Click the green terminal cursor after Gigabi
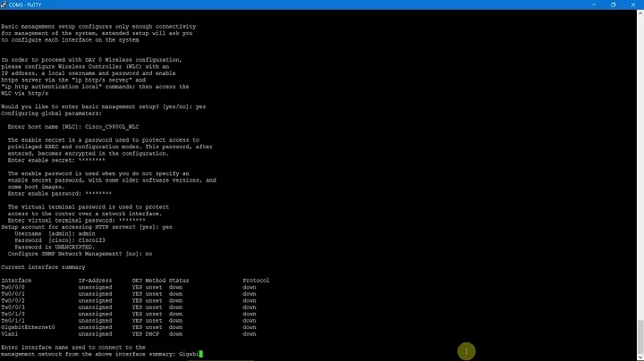This screenshot has width=644, height=361. click(x=201, y=354)
